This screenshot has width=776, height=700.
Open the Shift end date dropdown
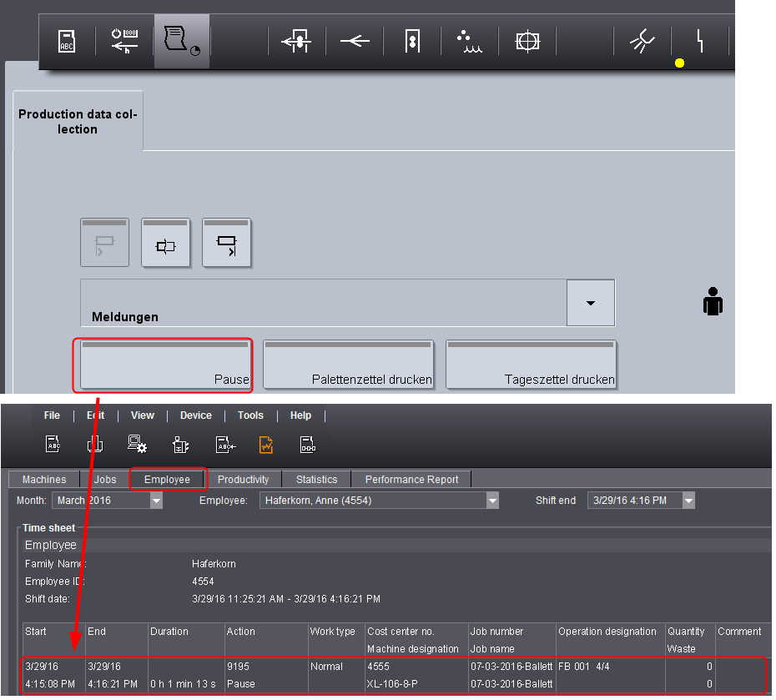click(x=688, y=500)
